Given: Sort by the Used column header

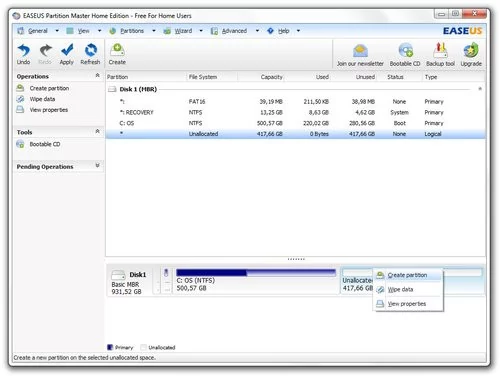Looking at the screenshot, I should point(308,77).
